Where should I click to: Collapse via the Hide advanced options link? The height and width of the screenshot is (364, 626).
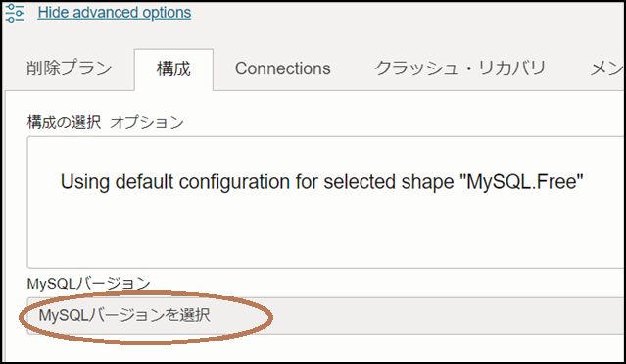click(115, 13)
